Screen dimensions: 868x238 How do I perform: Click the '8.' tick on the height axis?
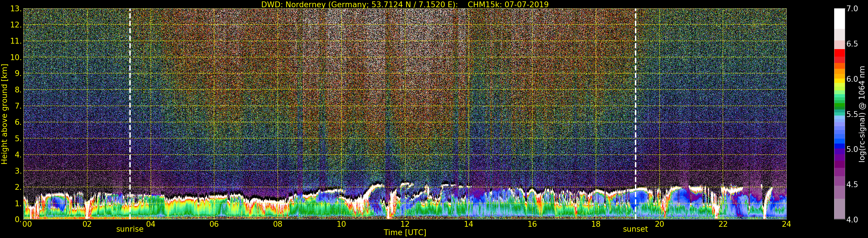pos(19,90)
